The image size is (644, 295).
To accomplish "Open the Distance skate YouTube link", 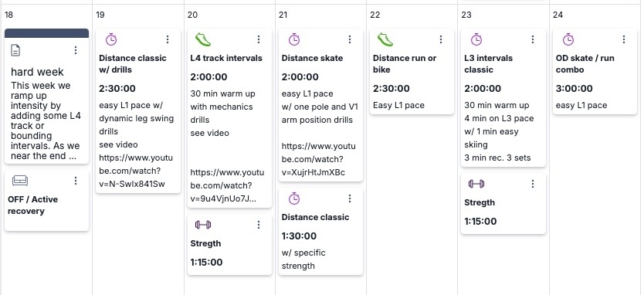I will click(319, 159).
